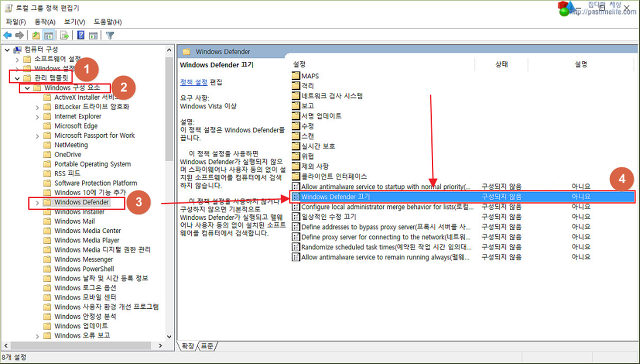Open the 제외 사항 folder icon
The image size is (640, 364).
click(x=296, y=166)
